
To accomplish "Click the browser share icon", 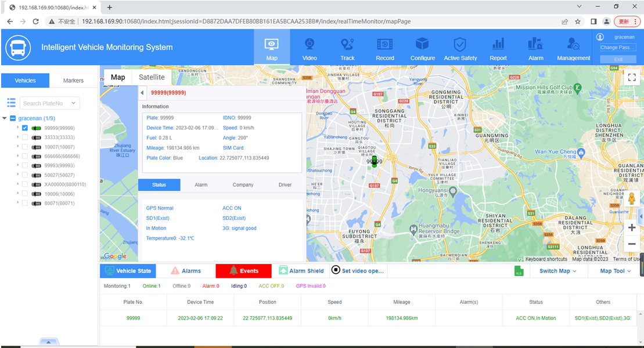I will click(564, 21).
